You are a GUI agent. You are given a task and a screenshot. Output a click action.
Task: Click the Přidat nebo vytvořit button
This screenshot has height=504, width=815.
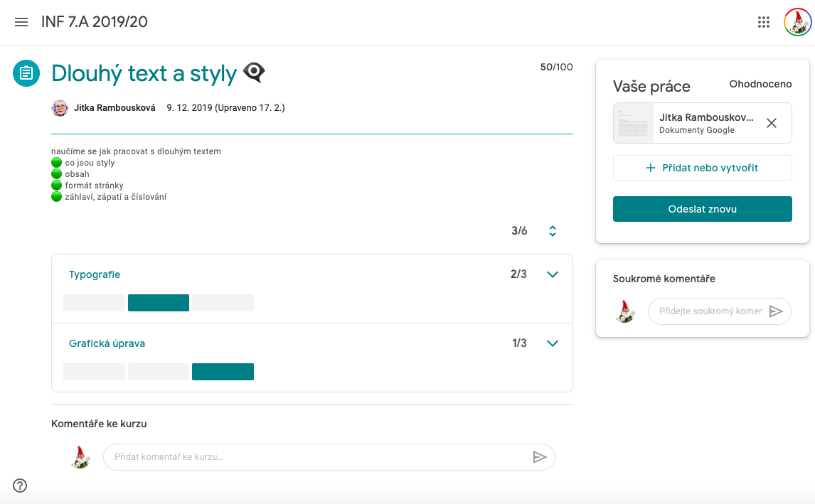click(702, 168)
